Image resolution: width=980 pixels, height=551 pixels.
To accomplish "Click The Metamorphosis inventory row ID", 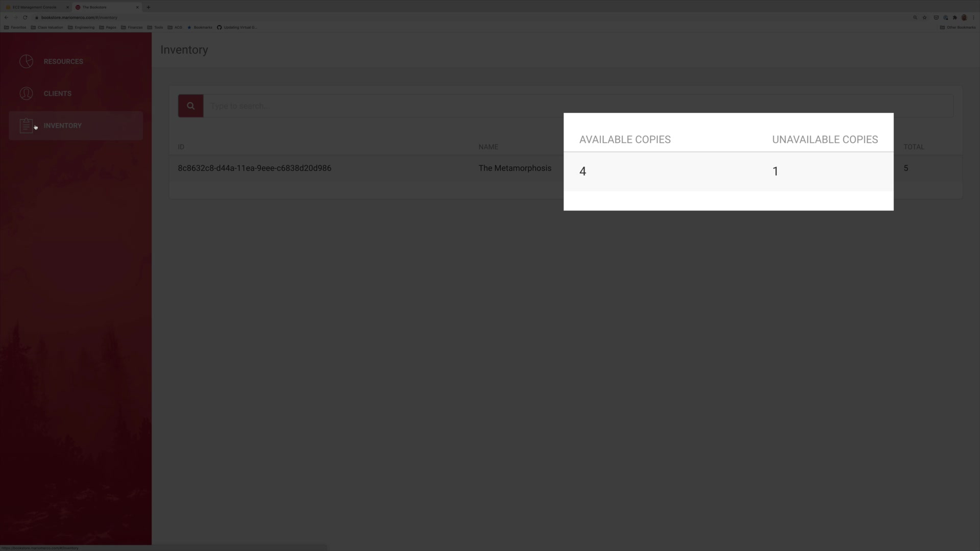I will 254,168.
